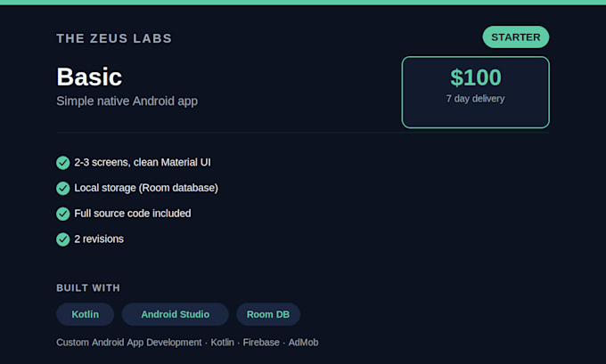
Task: Click the Full source code included text
Action: (x=133, y=214)
